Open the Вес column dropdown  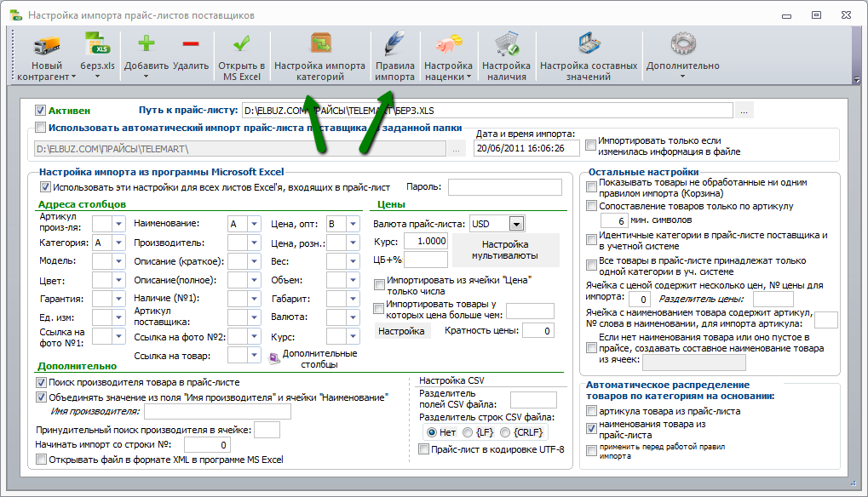coord(353,261)
